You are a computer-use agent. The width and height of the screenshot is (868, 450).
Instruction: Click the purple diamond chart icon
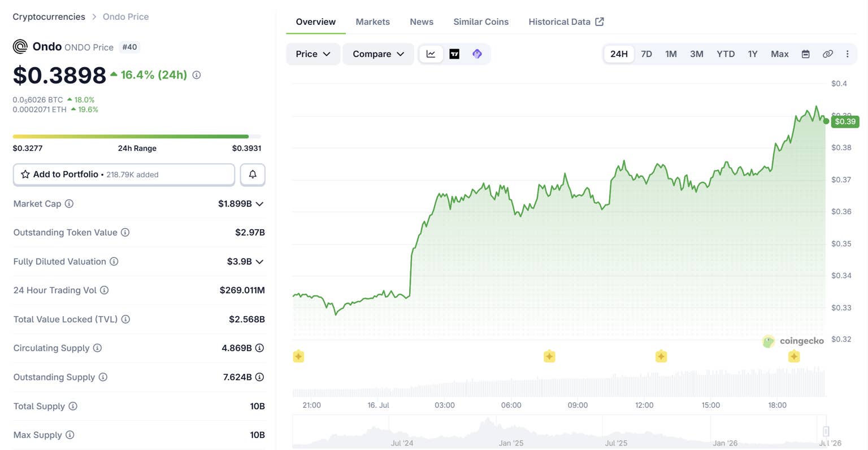click(x=477, y=54)
